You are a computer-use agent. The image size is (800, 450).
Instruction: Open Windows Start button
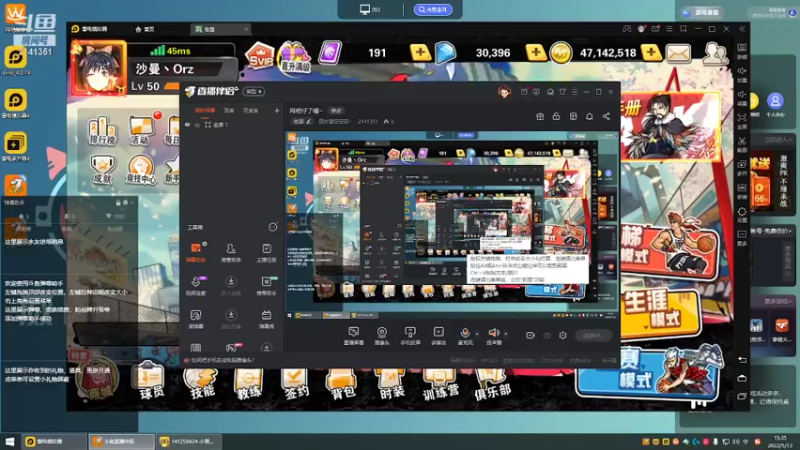click(x=9, y=441)
